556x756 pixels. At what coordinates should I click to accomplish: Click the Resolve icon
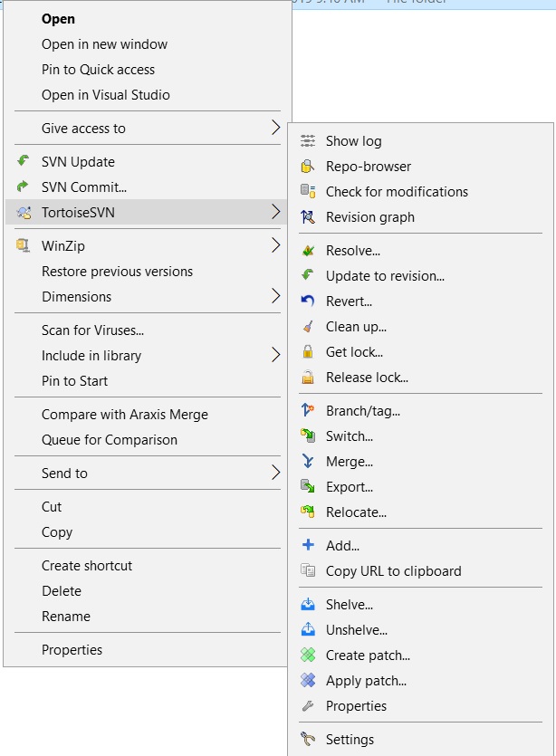tap(308, 251)
